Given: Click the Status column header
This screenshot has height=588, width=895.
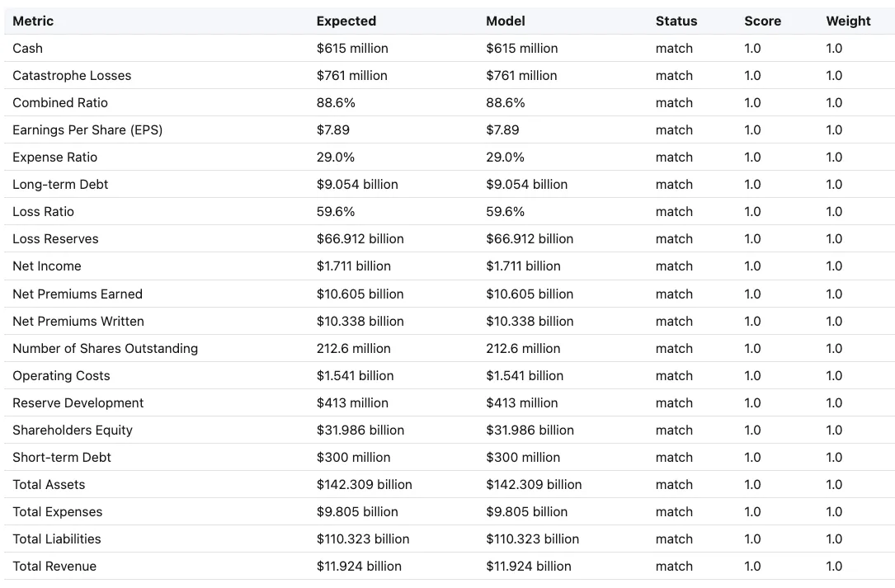Looking at the screenshot, I should [676, 21].
